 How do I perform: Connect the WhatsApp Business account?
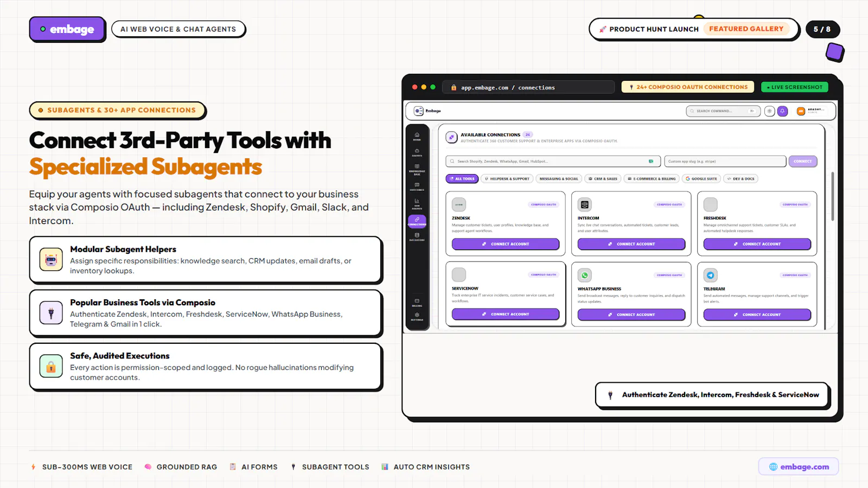click(x=631, y=314)
